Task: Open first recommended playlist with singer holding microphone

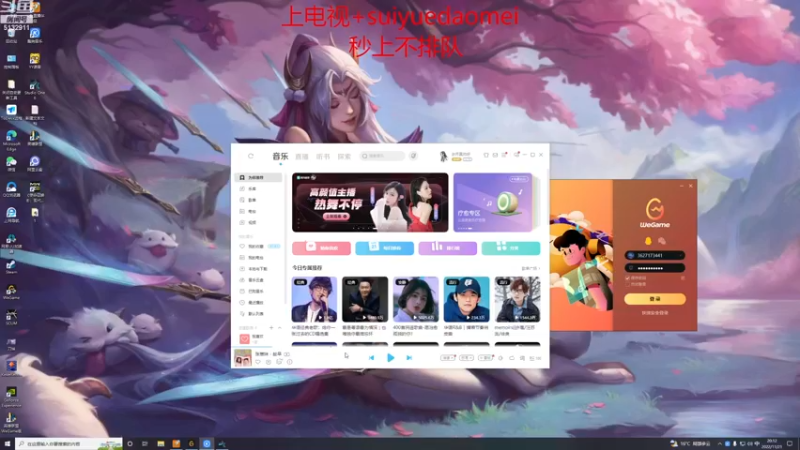Action: pos(314,299)
